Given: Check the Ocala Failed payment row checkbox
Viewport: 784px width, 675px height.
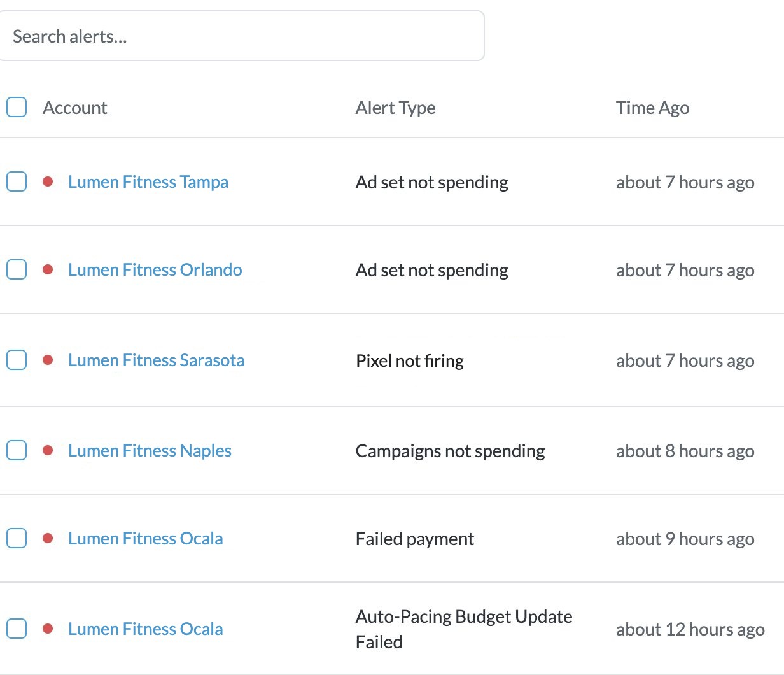Looking at the screenshot, I should click(17, 538).
